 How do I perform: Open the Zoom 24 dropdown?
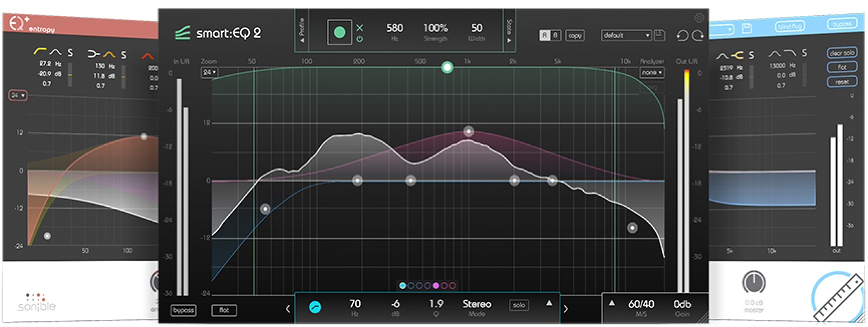tap(209, 72)
